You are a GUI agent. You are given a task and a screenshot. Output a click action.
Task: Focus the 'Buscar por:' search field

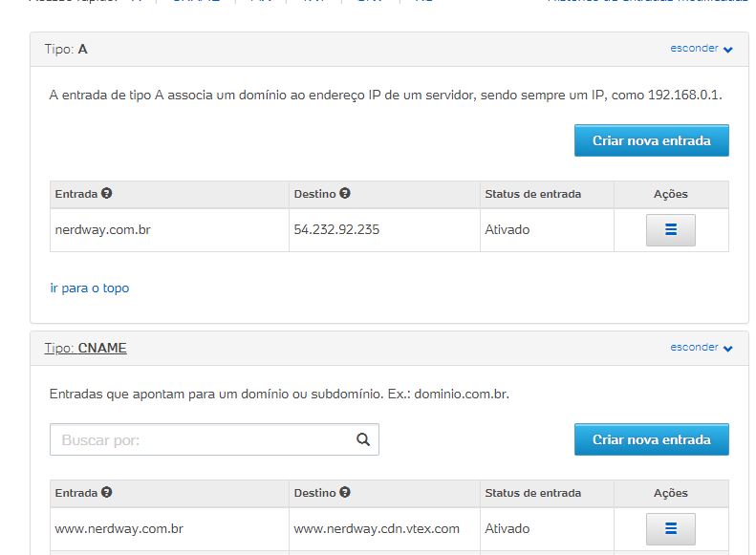point(214,439)
